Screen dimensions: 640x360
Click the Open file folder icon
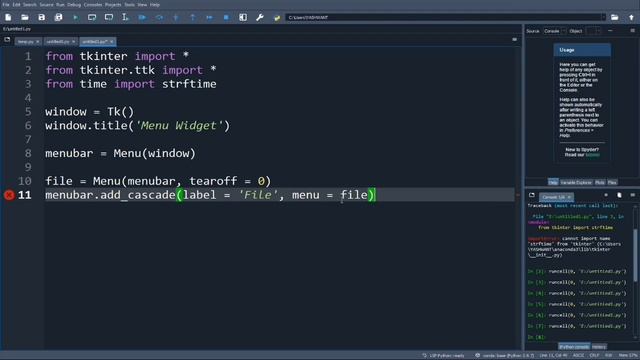[x=25, y=18]
